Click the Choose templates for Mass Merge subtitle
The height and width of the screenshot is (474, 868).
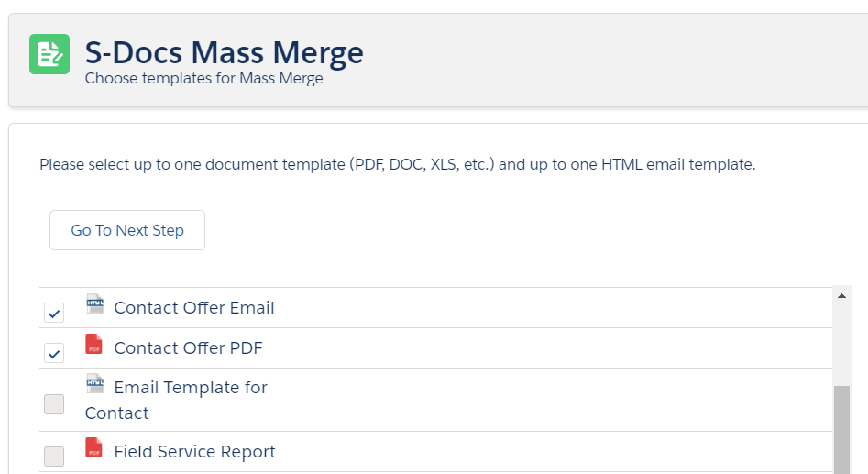[x=203, y=78]
